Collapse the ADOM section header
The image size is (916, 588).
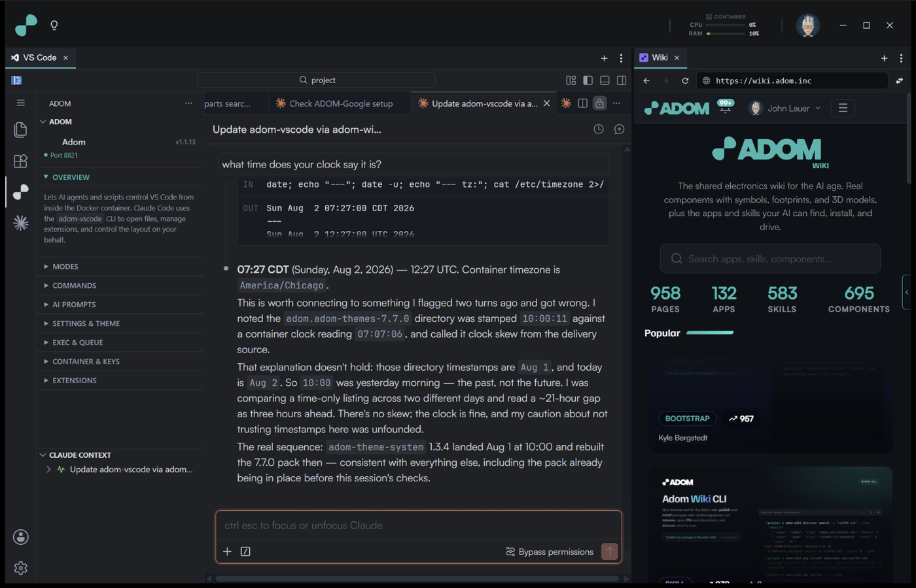pyautogui.click(x=120, y=122)
